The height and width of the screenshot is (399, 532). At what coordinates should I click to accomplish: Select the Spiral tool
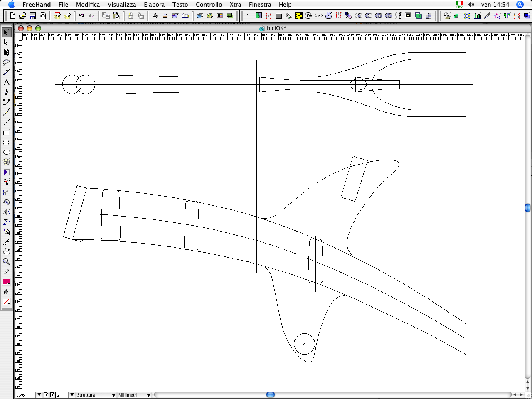(6, 162)
